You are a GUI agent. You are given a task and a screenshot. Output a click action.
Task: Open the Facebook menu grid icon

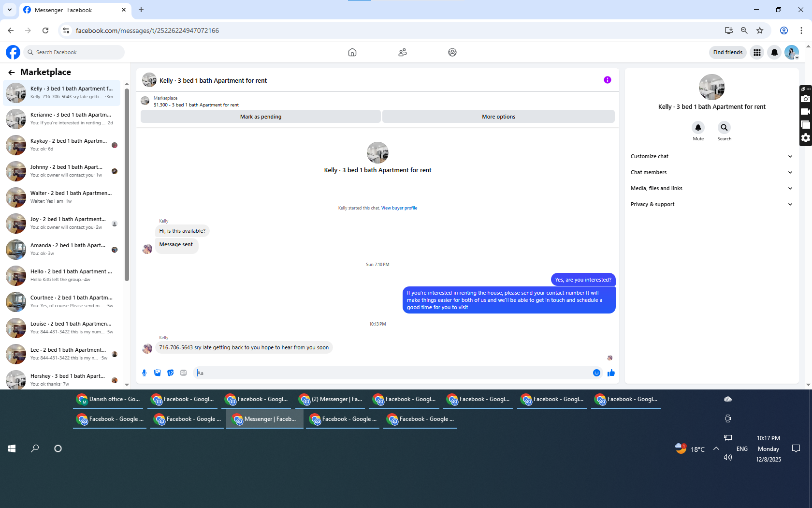pyautogui.click(x=757, y=52)
